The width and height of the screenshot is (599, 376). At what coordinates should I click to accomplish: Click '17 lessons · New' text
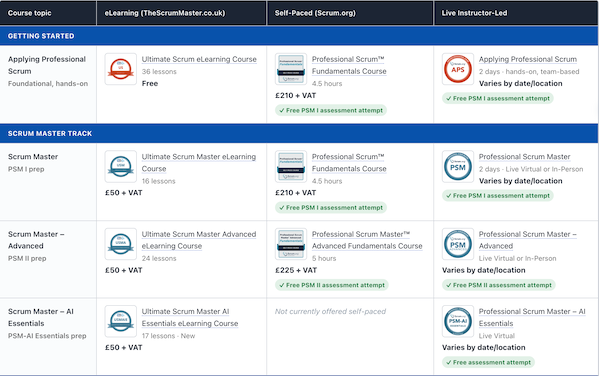click(x=168, y=336)
